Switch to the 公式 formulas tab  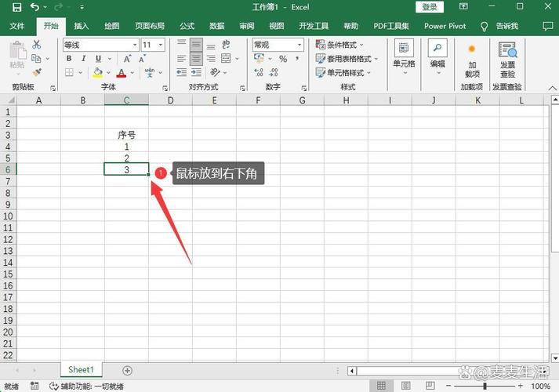(187, 26)
